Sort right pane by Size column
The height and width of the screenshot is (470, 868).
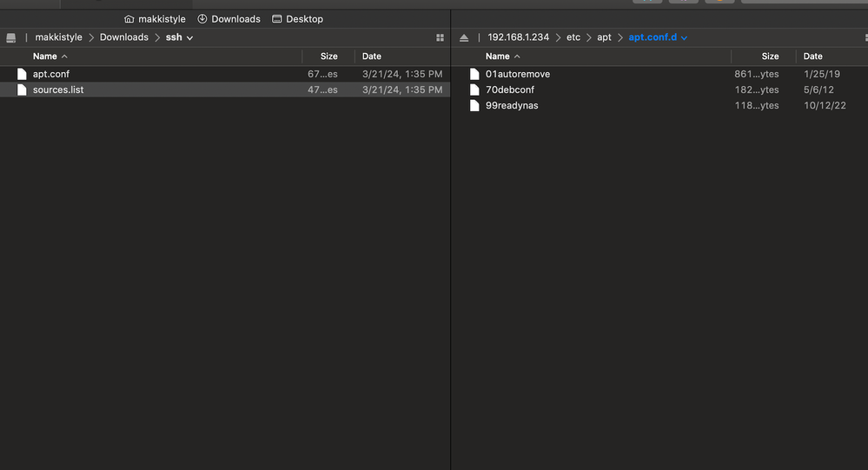770,56
